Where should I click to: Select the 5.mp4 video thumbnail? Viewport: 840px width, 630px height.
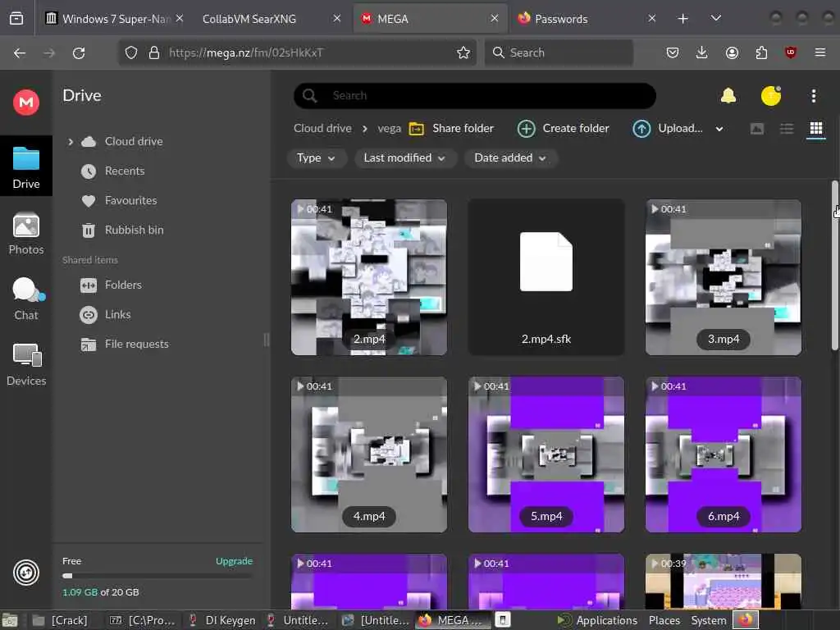pos(546,454)
